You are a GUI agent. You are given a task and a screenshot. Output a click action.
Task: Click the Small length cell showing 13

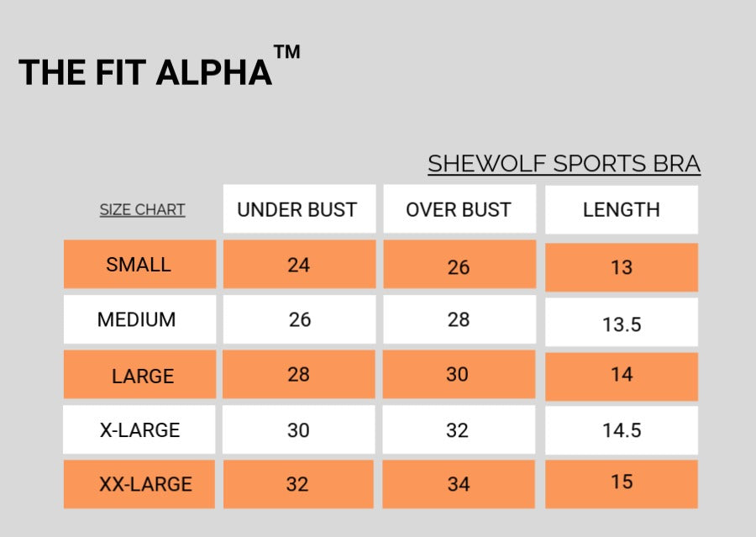tap(622, 267)
